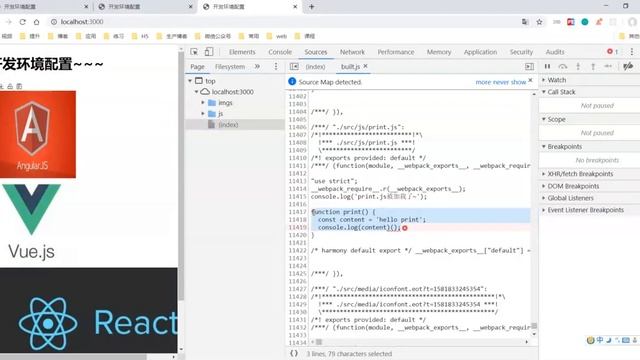Click the site info icon before localhost:3000
The width and height of the screenshot is (640, 360).
53,22
